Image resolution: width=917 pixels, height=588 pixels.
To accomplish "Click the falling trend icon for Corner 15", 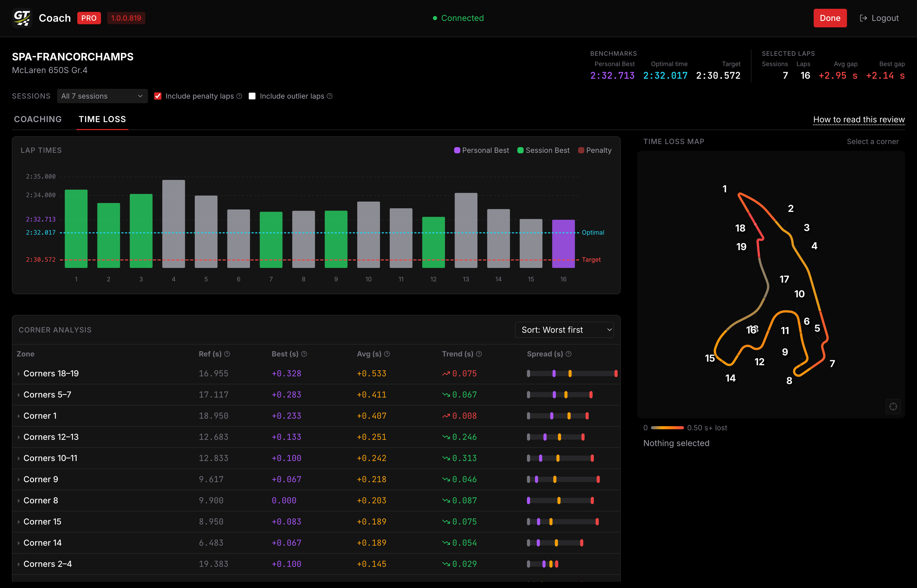I will coord(446,522).
